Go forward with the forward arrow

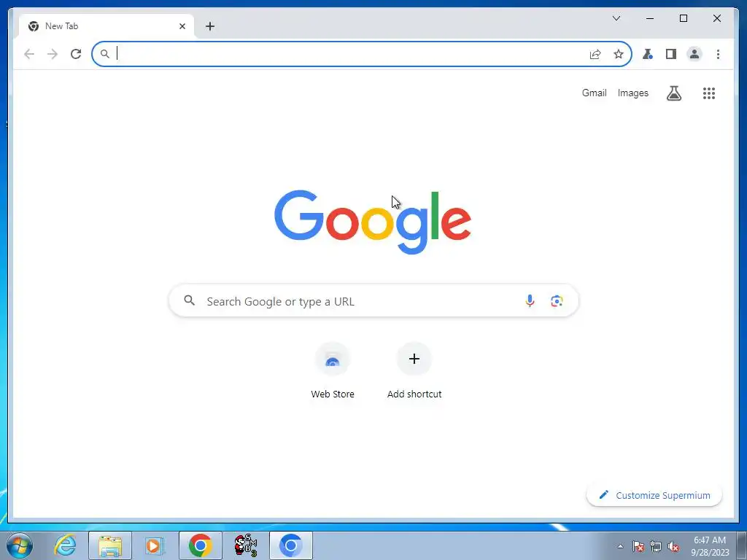click(x=53, y=54)
